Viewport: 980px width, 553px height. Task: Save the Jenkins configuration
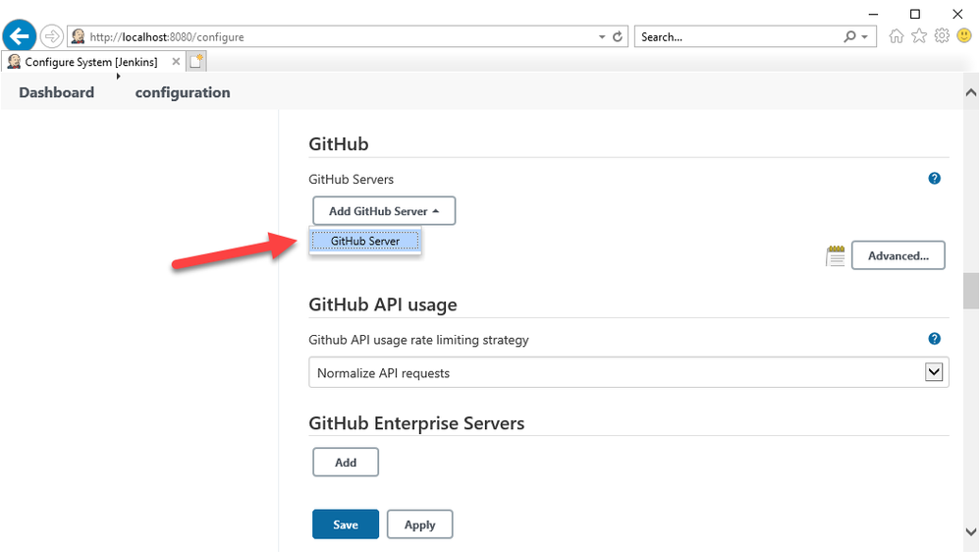pos(346,525)
